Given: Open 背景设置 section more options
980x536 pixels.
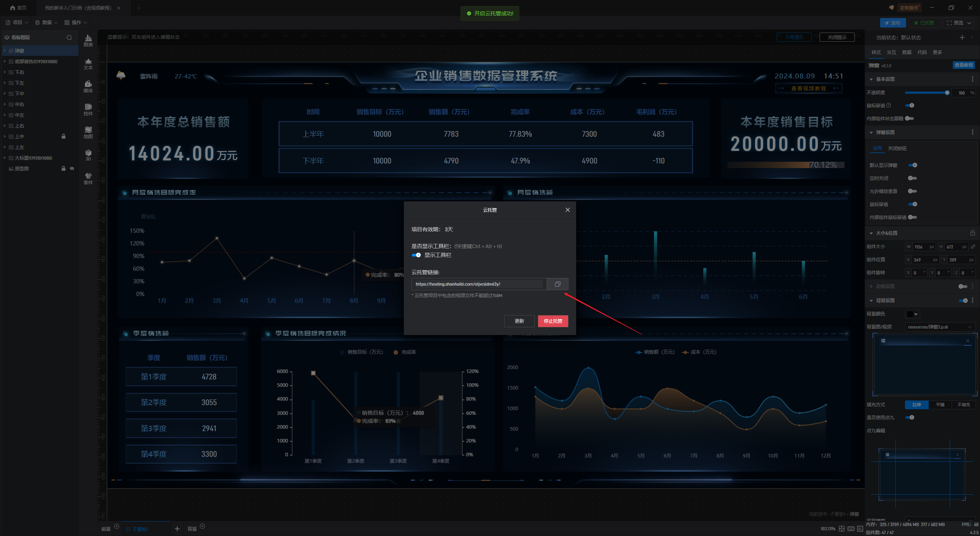Looking at the screenshot, I should pyautogui.click(x=972, y=300).
